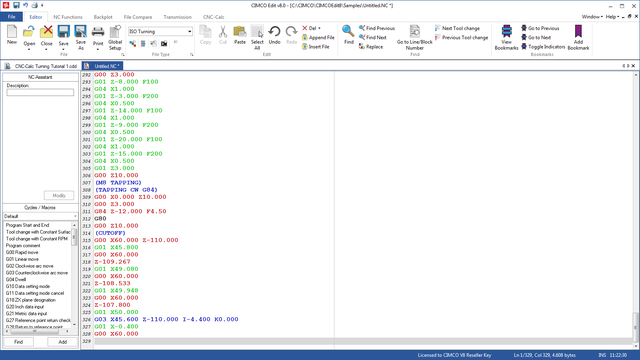This screenshot has height=360, width=640.
Task: Expand the Open button dropdown arrow
Action: coord(29,49)
